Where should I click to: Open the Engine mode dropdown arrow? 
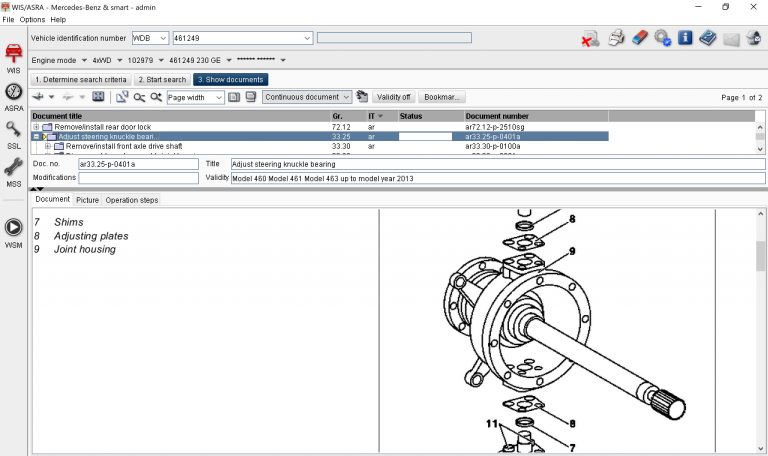(84, 60)
